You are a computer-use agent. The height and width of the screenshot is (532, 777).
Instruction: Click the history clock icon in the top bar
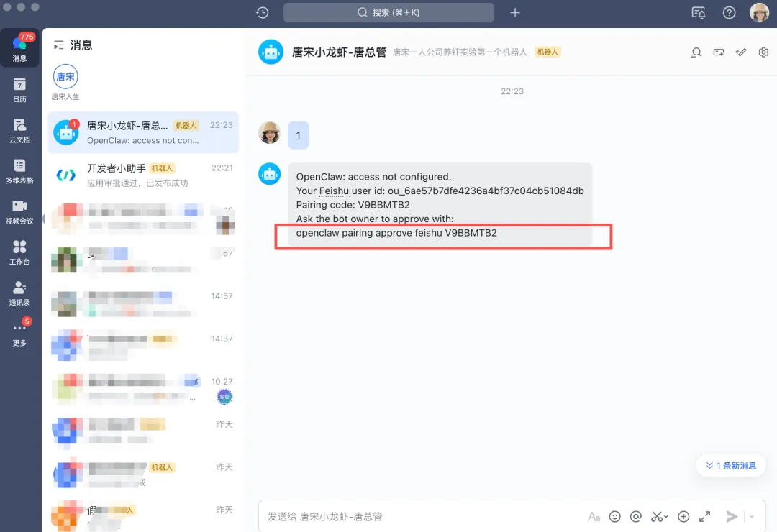tap(263, 12)
